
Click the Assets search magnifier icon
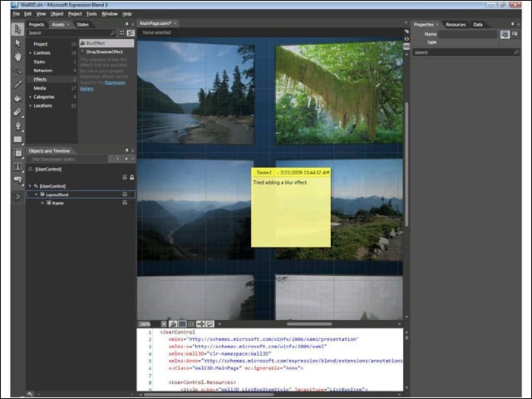113,33
